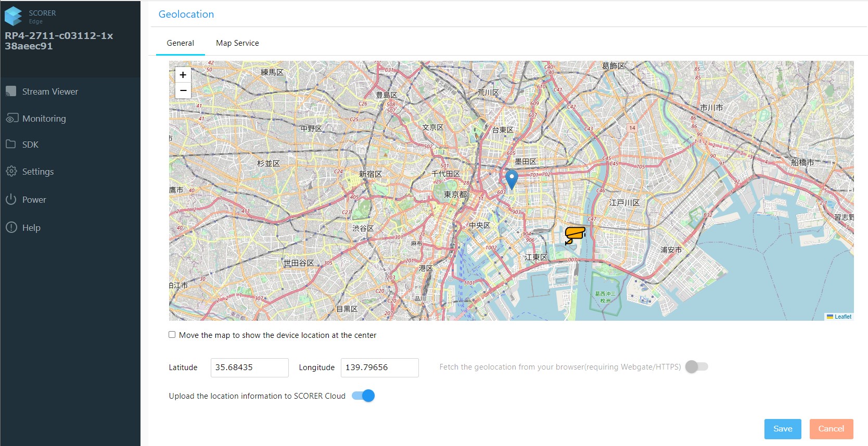Click the Monitoring camera icon
The image size is (868, 446).
12,119
